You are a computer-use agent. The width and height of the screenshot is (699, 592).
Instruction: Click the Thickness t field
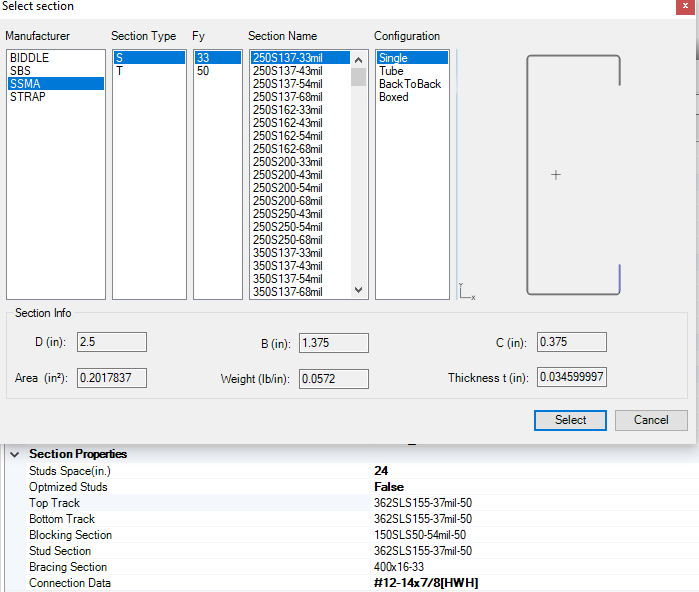(x=571, y=377)
